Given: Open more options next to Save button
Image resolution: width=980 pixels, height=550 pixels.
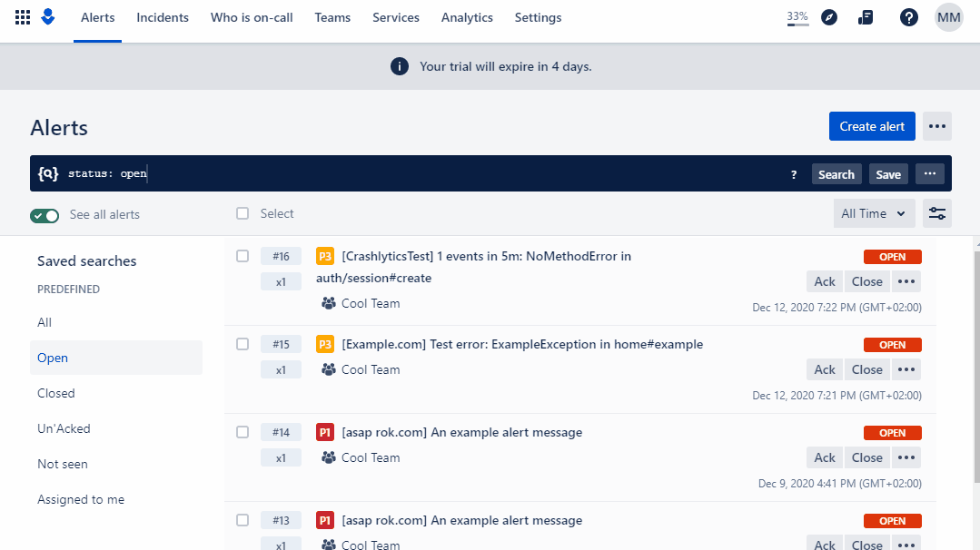Looking at the screenshot, I should [x=929, y=174].
